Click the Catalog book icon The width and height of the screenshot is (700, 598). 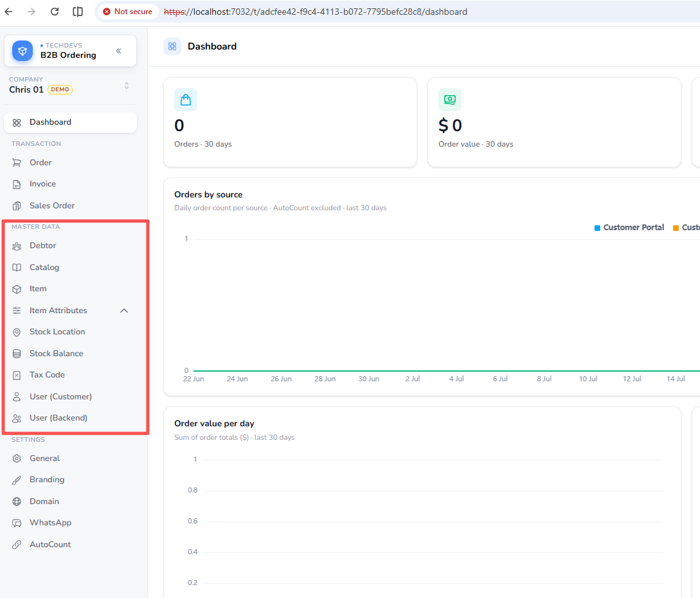[x=17, y=267]
